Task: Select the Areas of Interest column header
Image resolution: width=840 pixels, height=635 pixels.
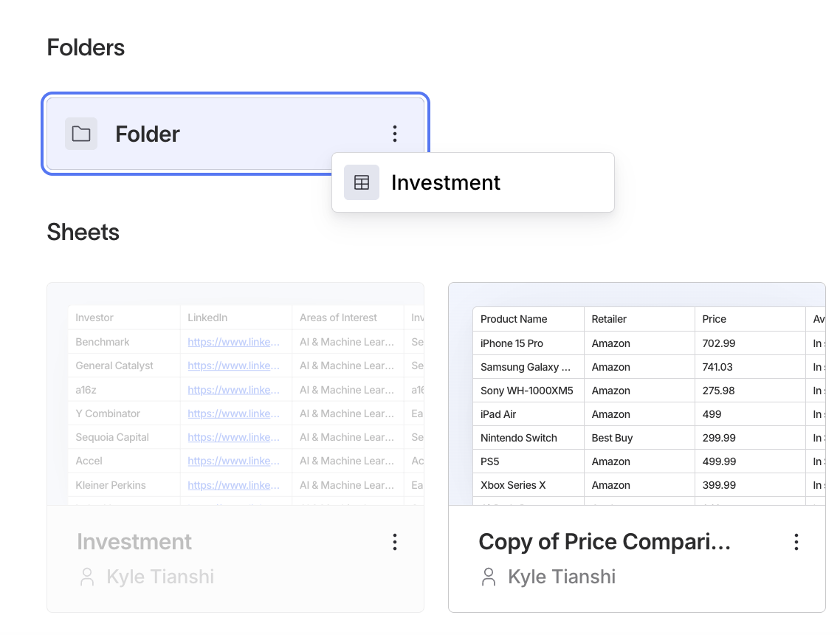Action: tap(338, 317)
